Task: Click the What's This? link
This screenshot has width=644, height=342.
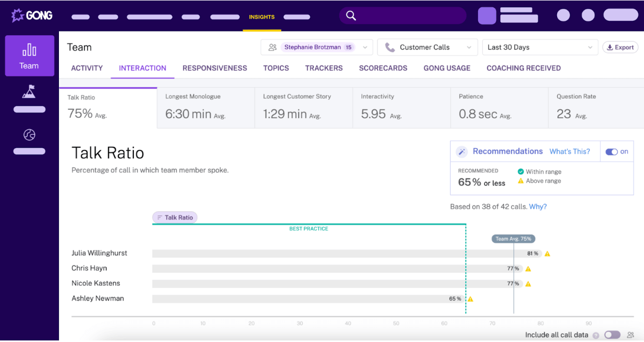Action: click(570, 151)
